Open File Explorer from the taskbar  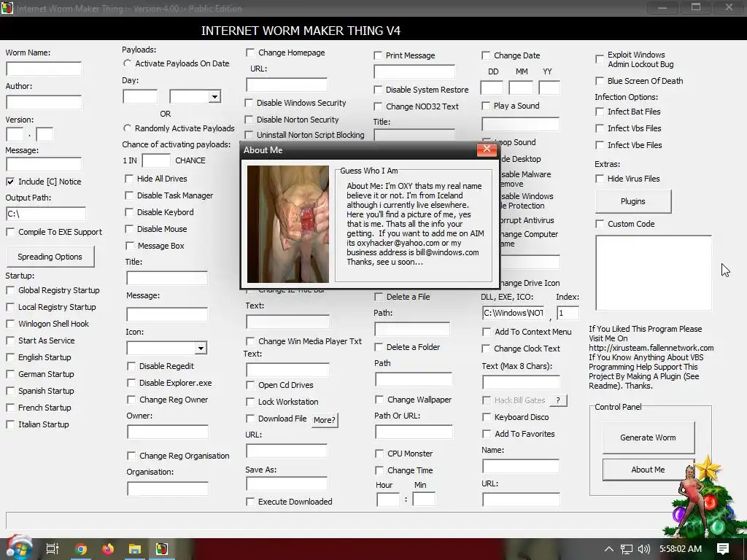click(x=135, y=549)
